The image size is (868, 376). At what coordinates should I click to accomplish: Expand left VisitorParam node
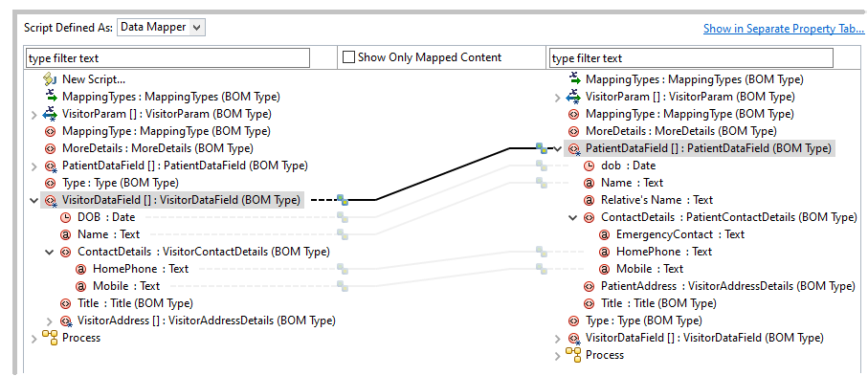[34, 115]
